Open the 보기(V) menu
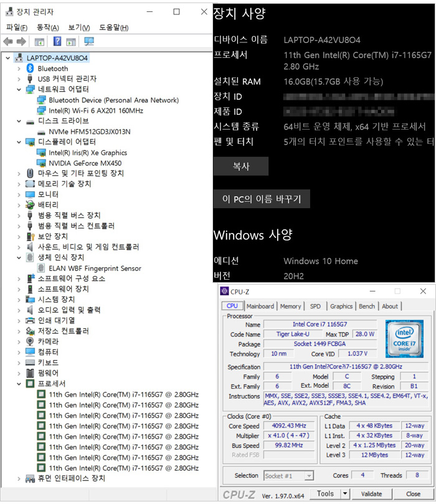 tap(79, 27)
